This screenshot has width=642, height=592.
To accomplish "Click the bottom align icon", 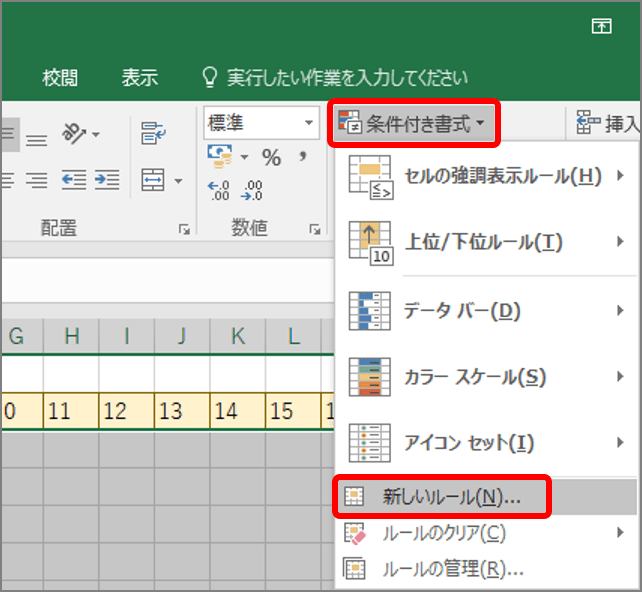I will [x=37, y=140].
